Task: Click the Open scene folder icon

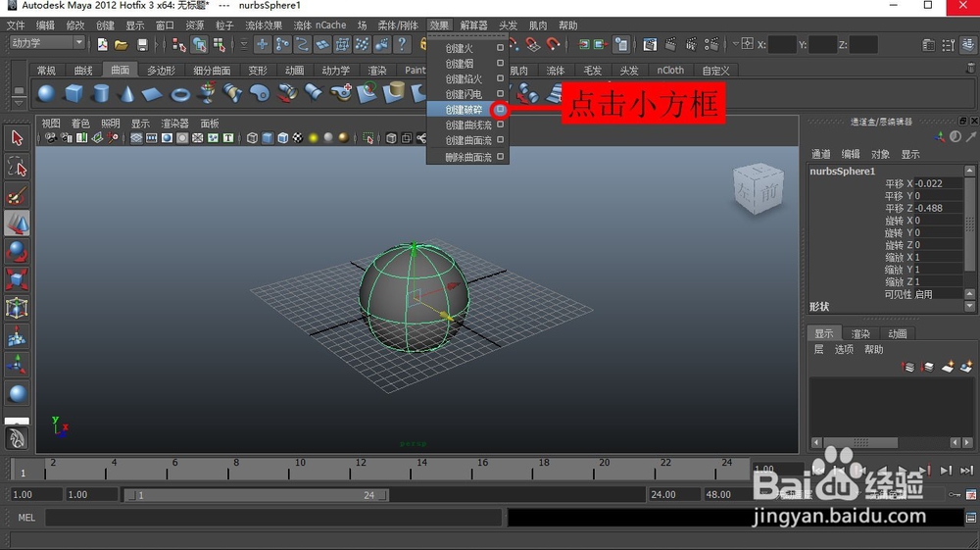Action: click(122, 44)
